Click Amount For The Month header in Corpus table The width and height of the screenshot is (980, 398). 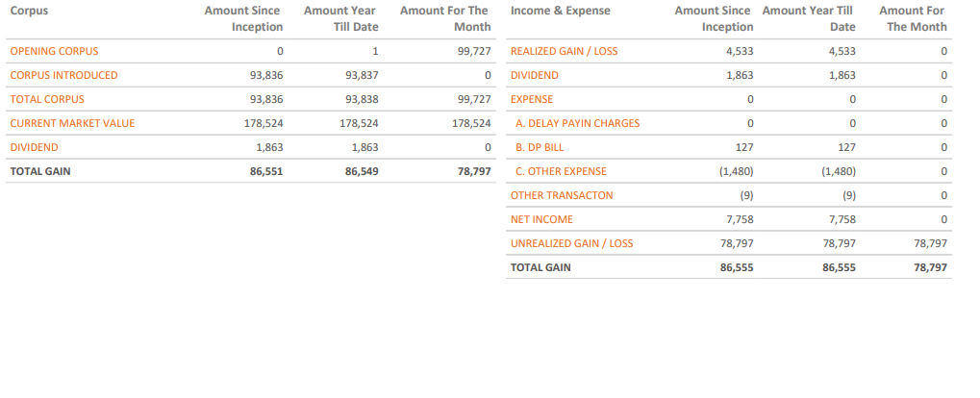point(444,18)
